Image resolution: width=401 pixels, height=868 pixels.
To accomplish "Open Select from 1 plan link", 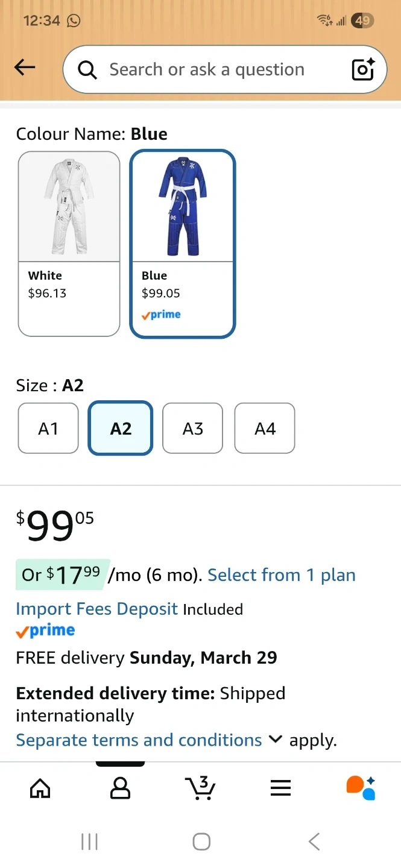I will (x=282, y=575).
